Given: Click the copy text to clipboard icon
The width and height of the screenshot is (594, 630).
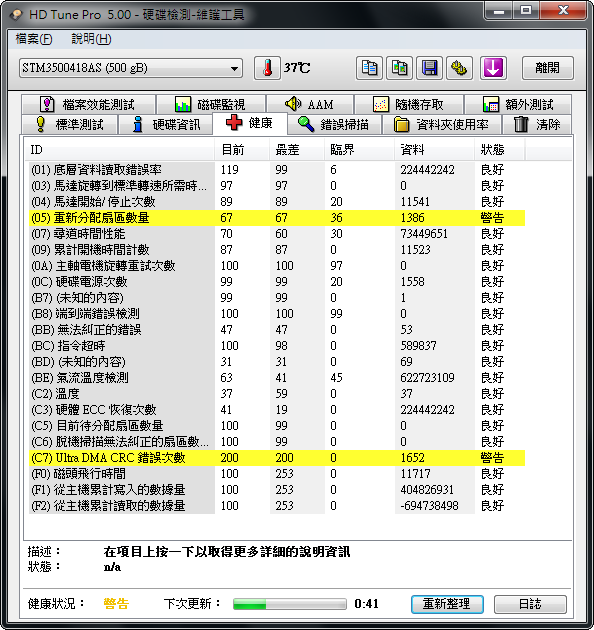Looking at the screenshot, I should click(x=369, y=68).
